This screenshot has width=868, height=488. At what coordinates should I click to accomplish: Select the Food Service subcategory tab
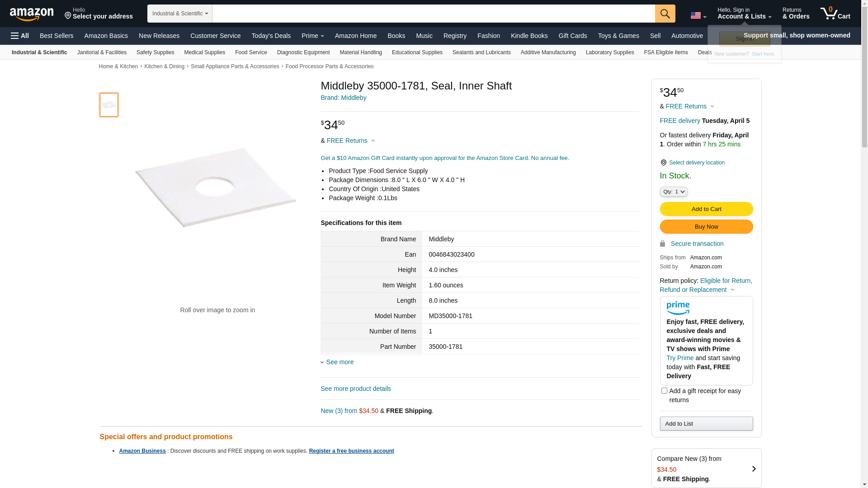click(251, 52)
